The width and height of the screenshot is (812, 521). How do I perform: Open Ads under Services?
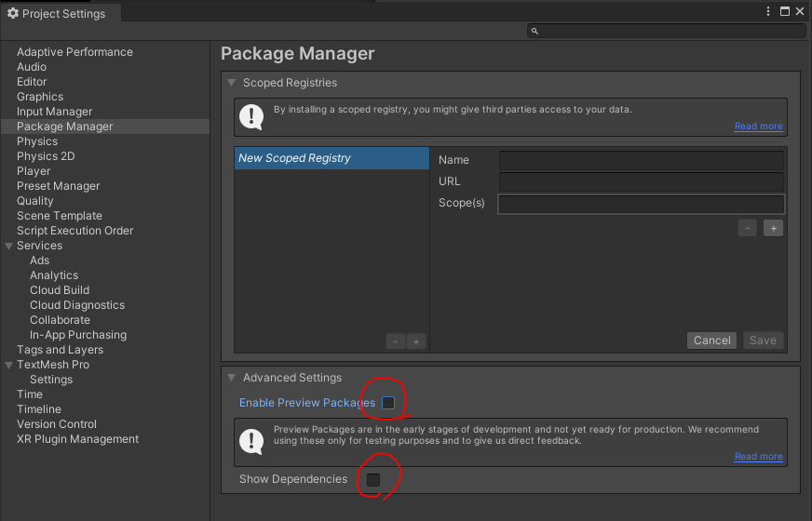[x=39, y=260]
